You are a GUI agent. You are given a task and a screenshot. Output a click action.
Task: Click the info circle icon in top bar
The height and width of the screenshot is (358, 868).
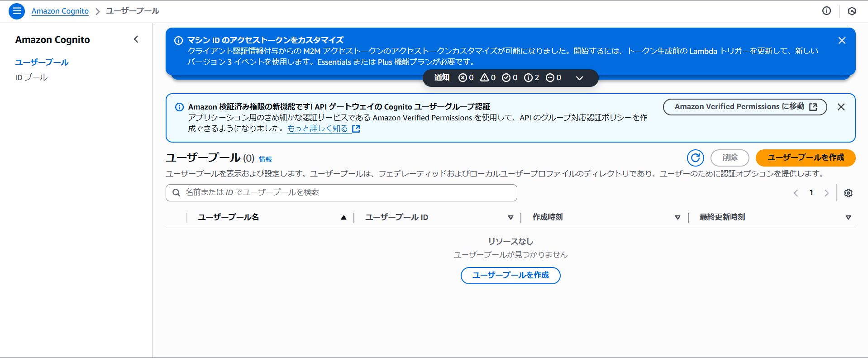pyautogui.click(x=826, y=11)
